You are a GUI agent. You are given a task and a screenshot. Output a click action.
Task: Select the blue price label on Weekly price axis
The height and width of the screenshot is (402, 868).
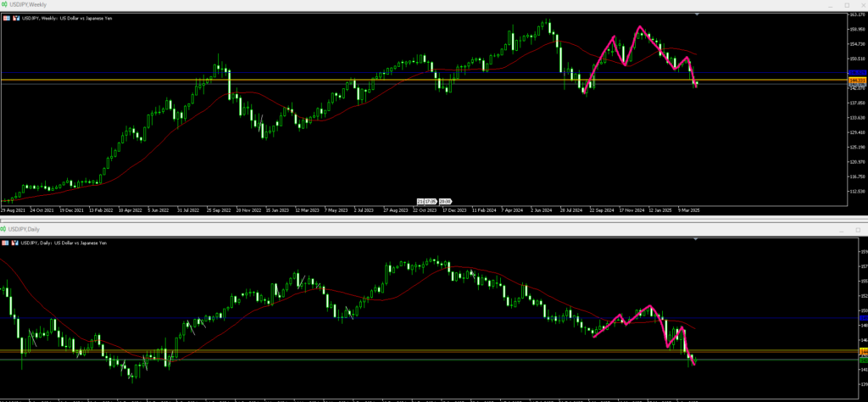[858, 73]
